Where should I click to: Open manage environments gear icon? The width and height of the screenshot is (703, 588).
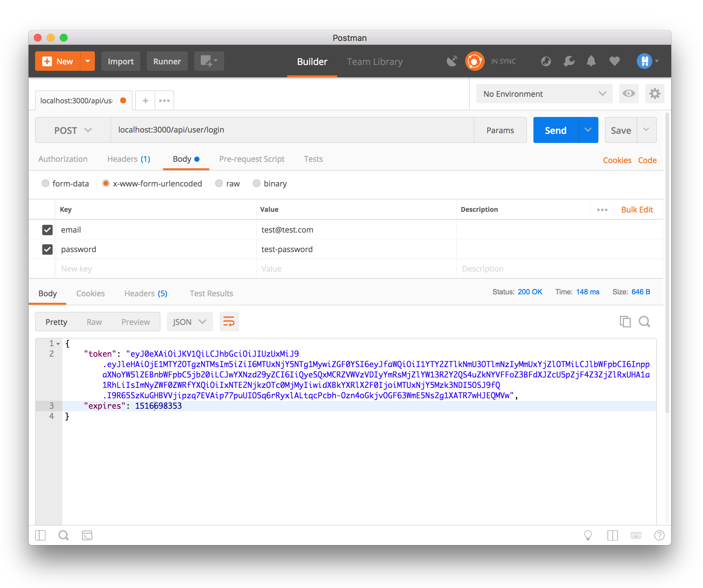(655, 94)
